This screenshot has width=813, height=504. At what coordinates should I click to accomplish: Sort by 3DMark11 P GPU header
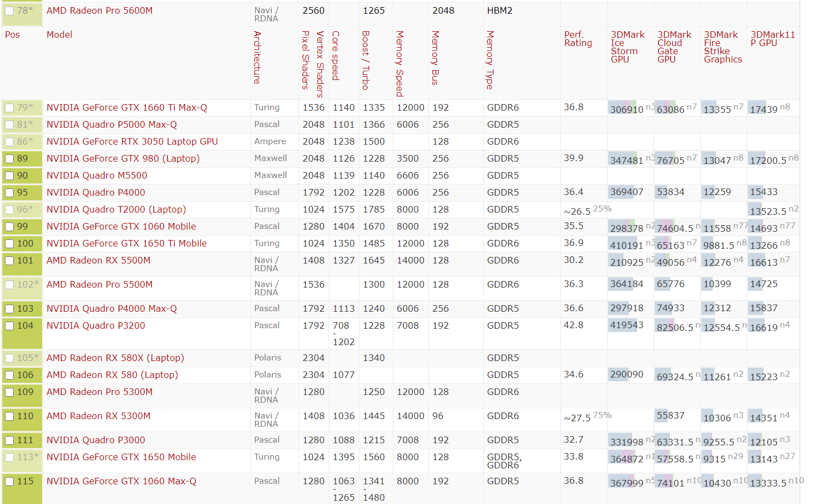[x=772, y=39]
